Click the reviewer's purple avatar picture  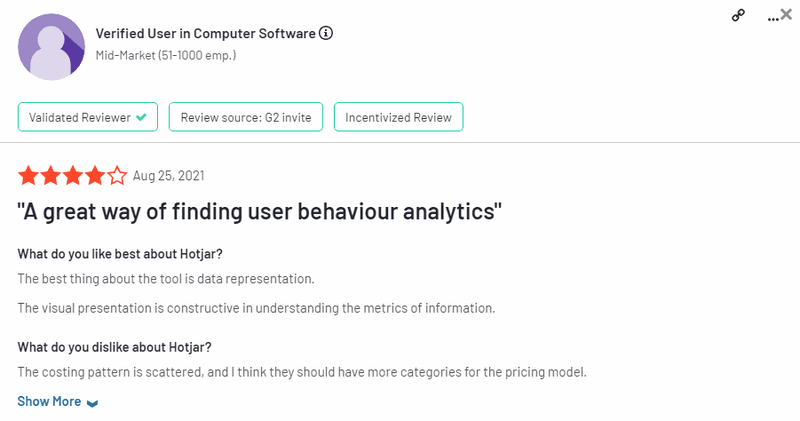pos(51,47)
